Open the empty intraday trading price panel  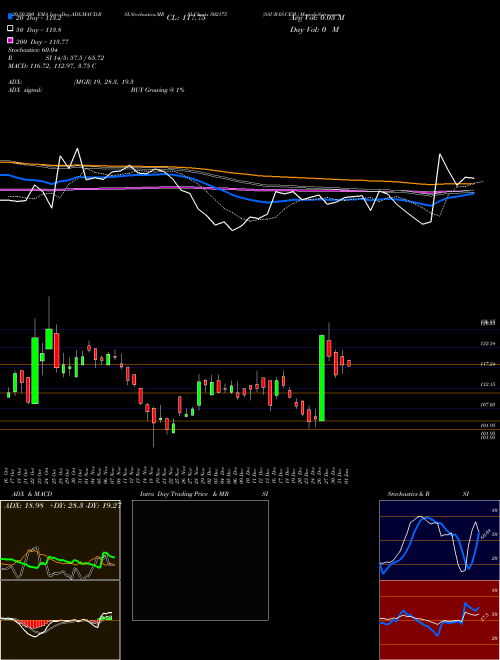tap(200, 560)
